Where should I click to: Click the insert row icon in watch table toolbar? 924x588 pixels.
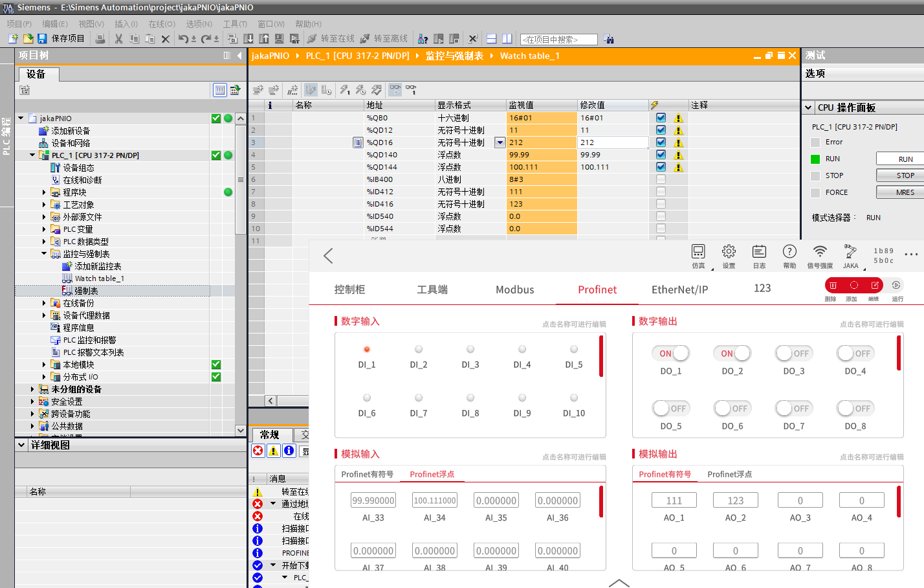(258, 89)
